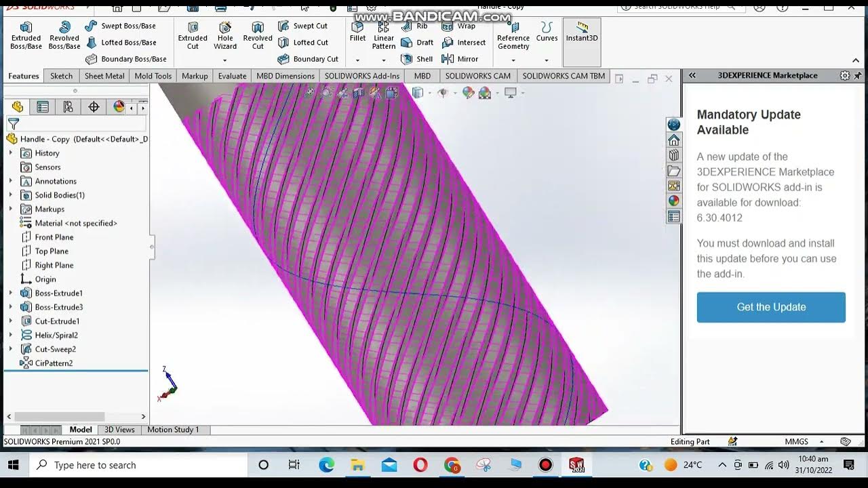Switch to the SOLIDWORKS CAM tab
The image size is (868, 488).
point(478,76)
